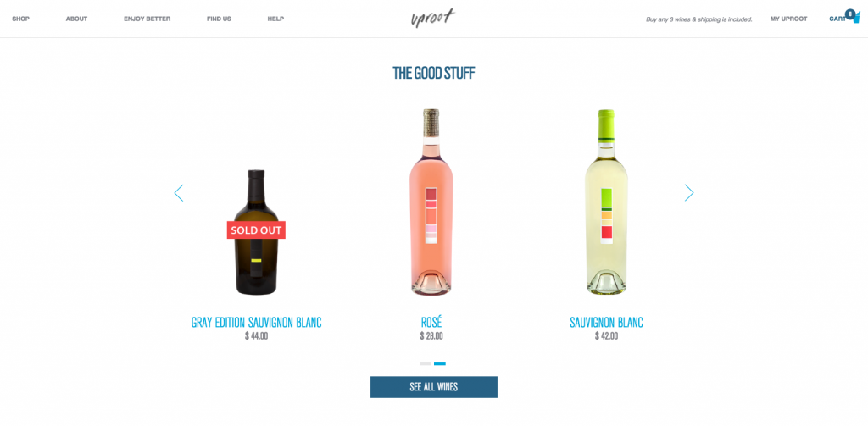The image size is (868, 426).
Task: Open the Enjoy Better menu
Action: [147, 19]
